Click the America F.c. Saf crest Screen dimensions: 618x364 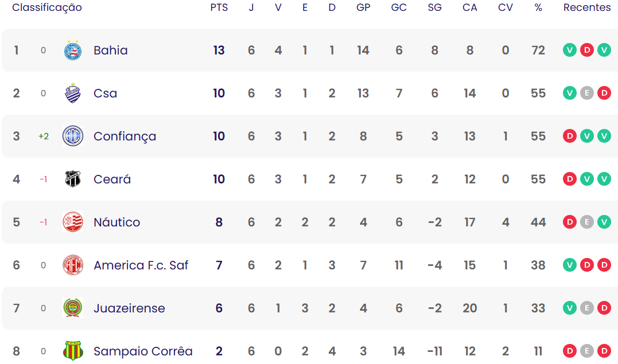point(73,265)
